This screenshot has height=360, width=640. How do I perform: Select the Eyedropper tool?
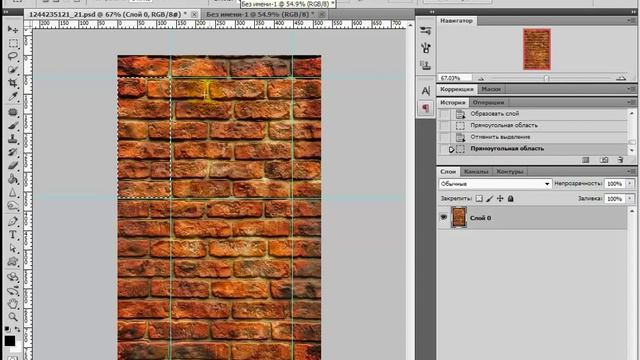pos(13,97)
